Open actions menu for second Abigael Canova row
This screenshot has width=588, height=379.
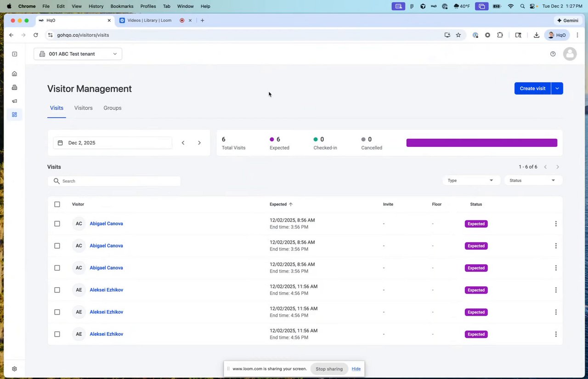(x=556, y=246)
